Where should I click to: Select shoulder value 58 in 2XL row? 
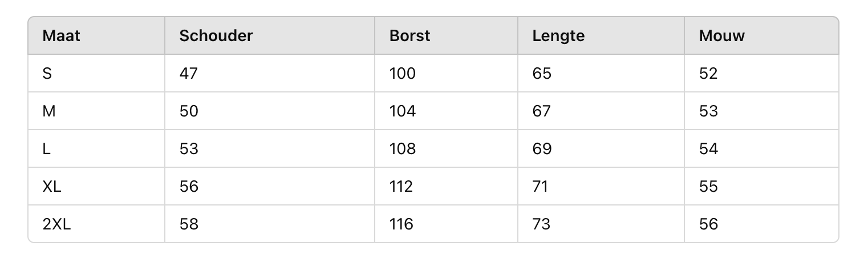click(x=189, y=224)
